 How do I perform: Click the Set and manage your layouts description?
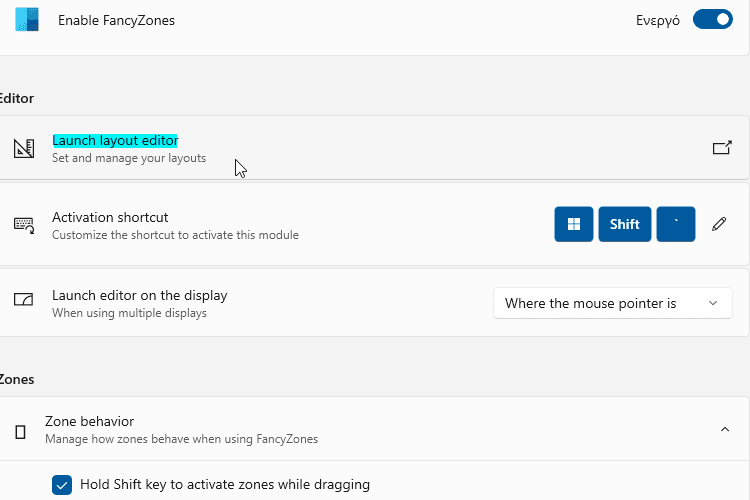pos(129,158)
